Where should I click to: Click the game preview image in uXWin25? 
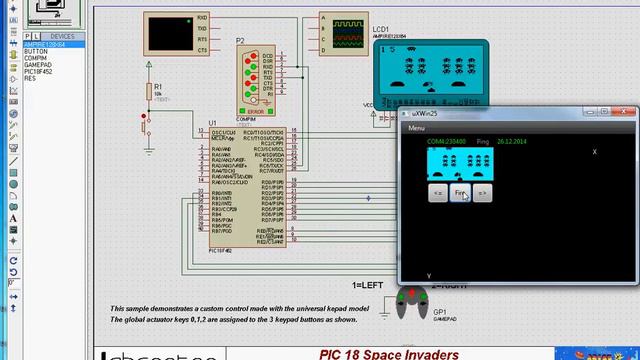pos(460,164)
